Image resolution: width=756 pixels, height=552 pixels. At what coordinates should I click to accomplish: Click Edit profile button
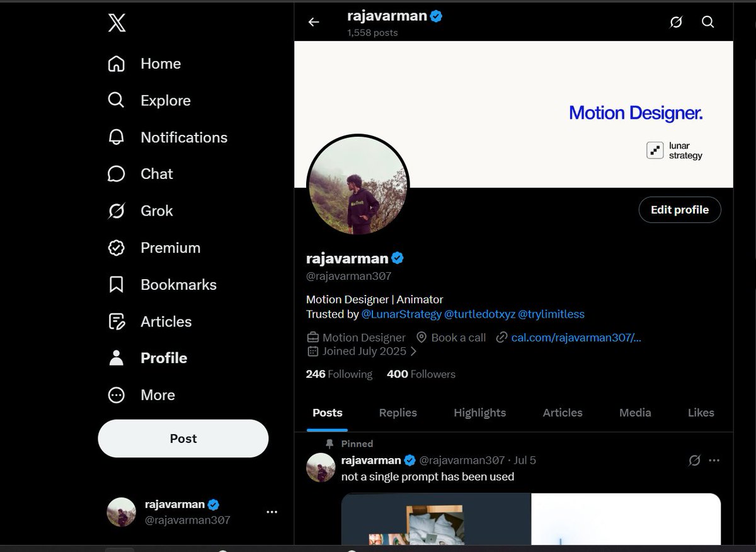tap(680, 210)
